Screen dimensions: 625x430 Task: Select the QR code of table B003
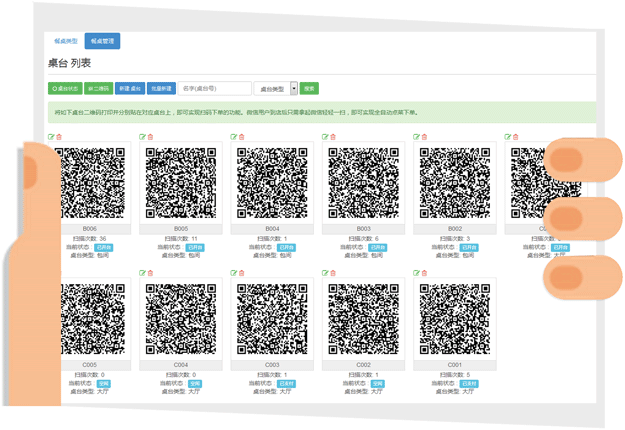tap(364, 183)
